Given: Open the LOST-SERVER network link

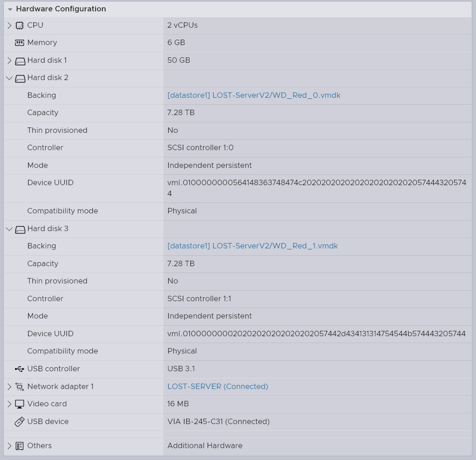Looking at the screenshot, I should pyautogui.click(x=218, y=386).
